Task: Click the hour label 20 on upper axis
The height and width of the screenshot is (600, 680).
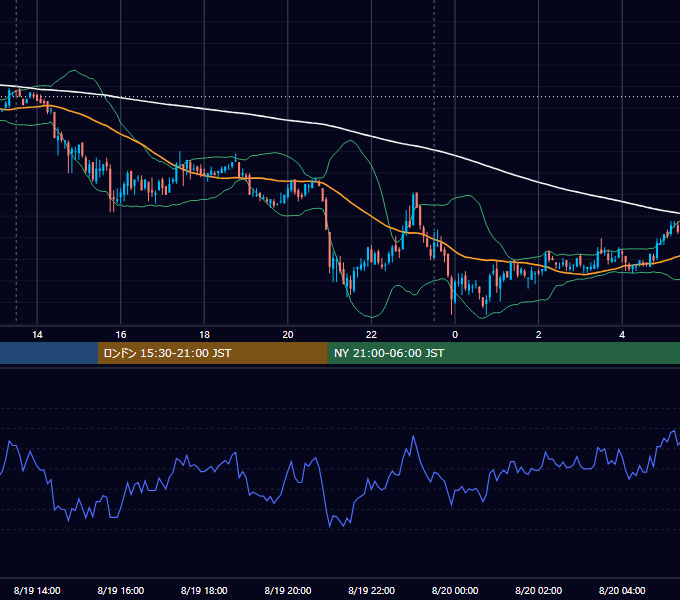Action: click(288, 335)
